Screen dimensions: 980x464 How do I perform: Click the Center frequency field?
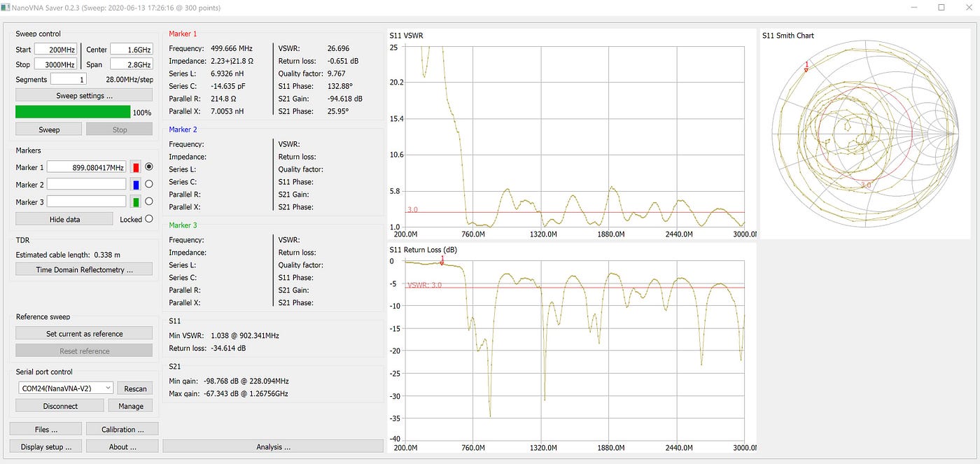131,50
